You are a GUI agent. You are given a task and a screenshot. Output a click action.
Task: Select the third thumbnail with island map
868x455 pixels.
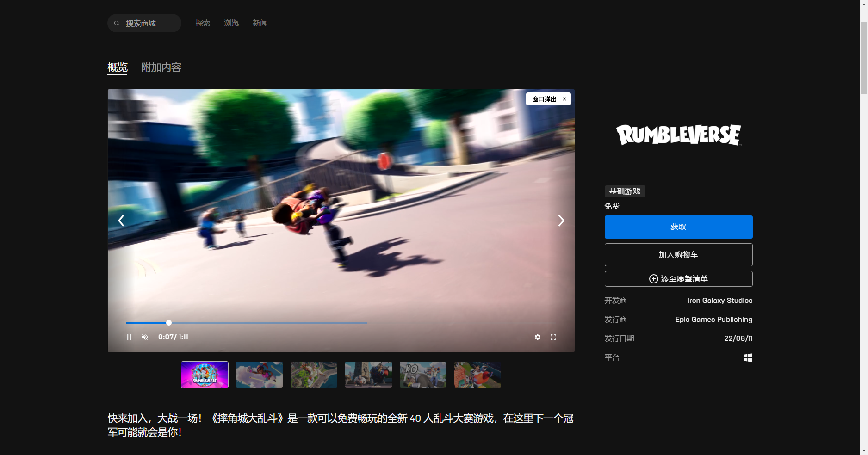[x=314, y=375]
